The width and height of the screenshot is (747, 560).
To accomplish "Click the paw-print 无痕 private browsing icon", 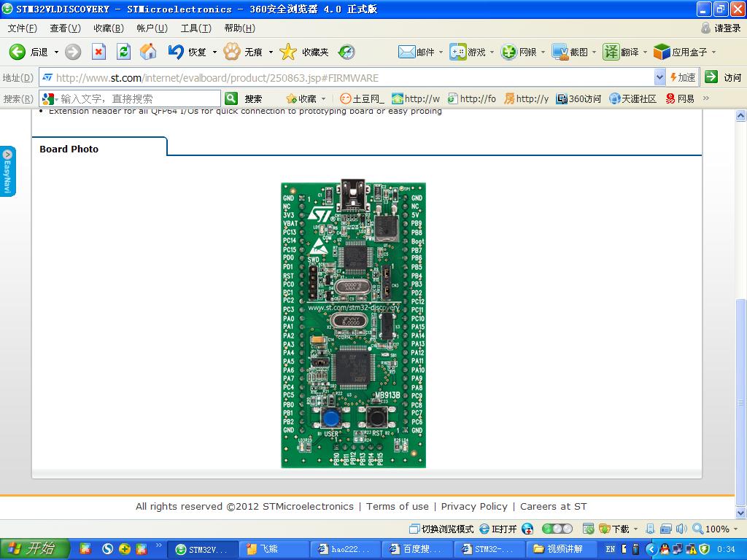I will 232,52.
